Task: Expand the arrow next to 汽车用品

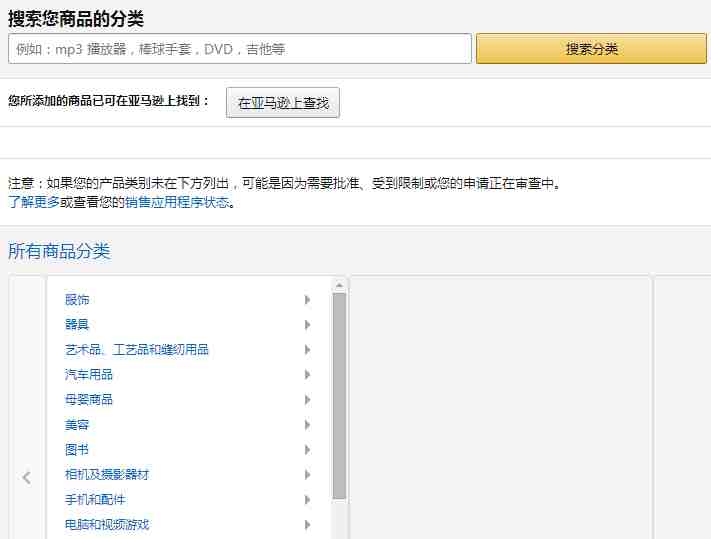Action: (x=307, y=374)
